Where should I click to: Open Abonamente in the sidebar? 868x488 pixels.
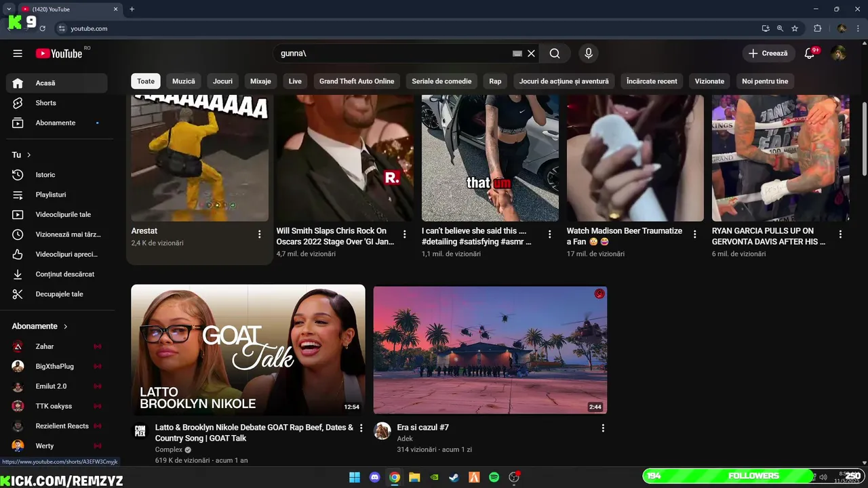(57, 123)
